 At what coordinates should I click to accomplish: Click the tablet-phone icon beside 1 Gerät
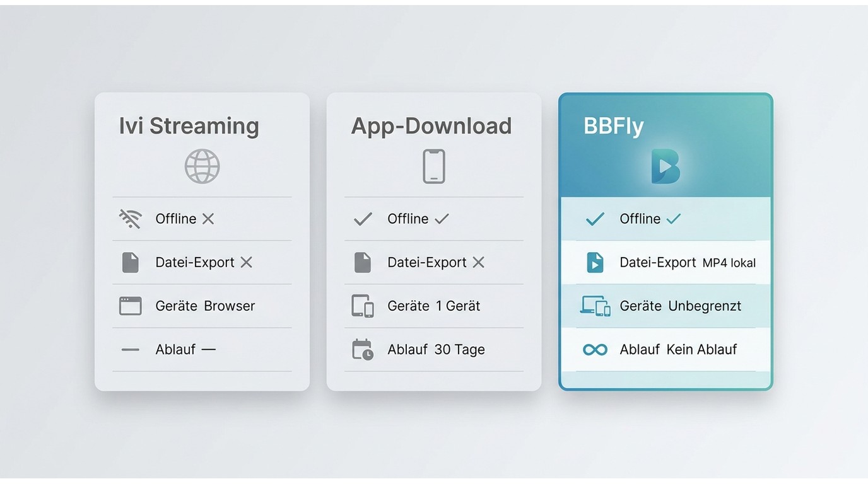pos(363,306)
